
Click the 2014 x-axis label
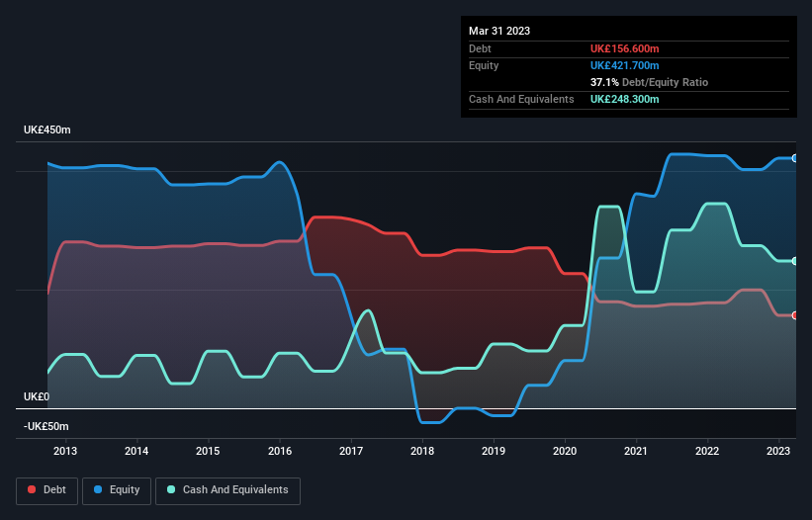pos(136,451)
